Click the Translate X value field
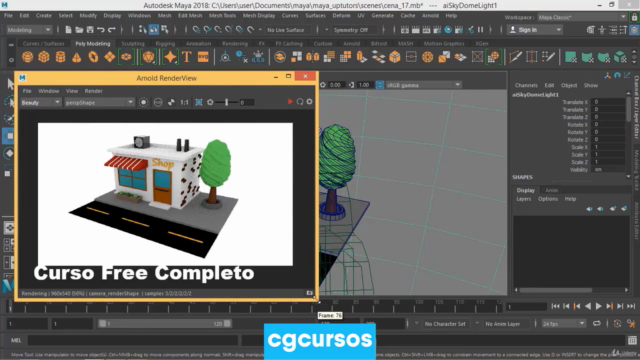This screenshot has width=640, height=360. tap(608, 102)
